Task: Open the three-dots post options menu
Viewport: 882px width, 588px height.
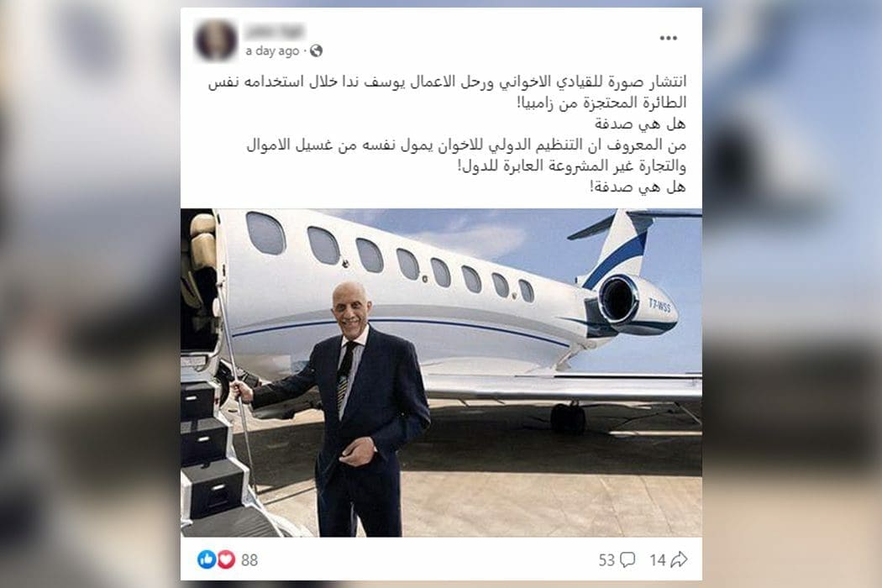Action: [668, 39]
